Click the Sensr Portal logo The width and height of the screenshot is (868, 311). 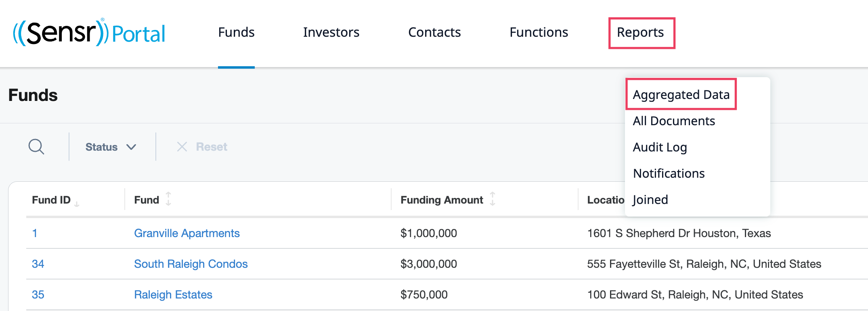(89, 32)
